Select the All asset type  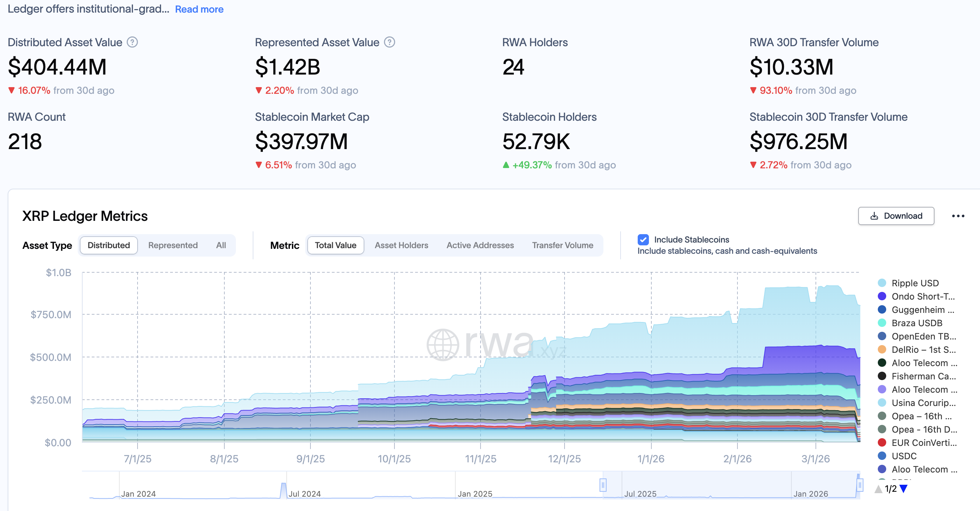tap(220, 245)
